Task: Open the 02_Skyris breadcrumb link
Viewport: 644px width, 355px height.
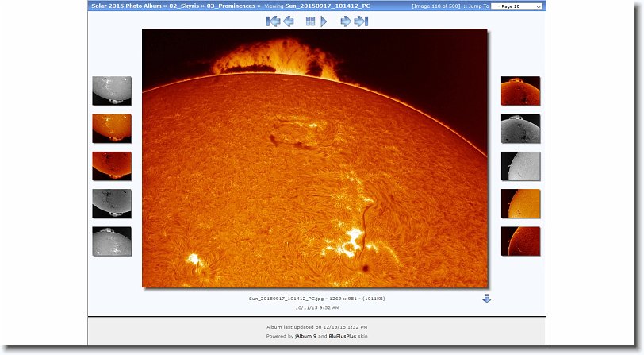Action: (x=184, y=6)
